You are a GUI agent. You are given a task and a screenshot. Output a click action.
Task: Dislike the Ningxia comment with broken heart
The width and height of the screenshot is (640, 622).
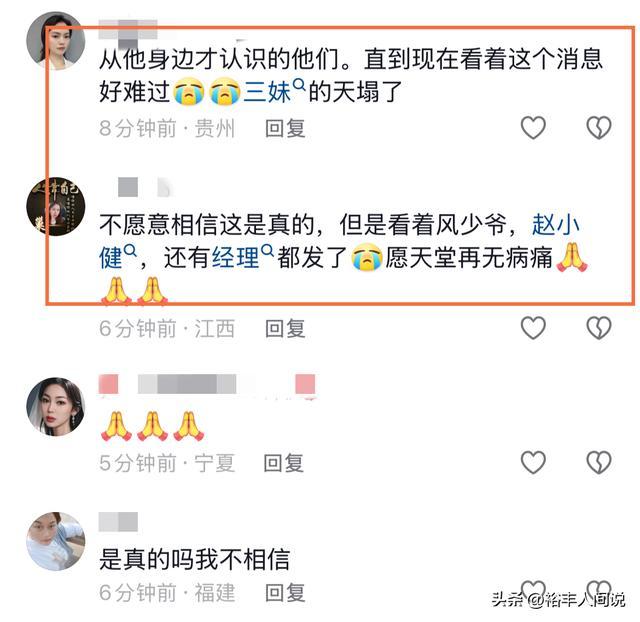pyautogui.click(x=599, y=462)
